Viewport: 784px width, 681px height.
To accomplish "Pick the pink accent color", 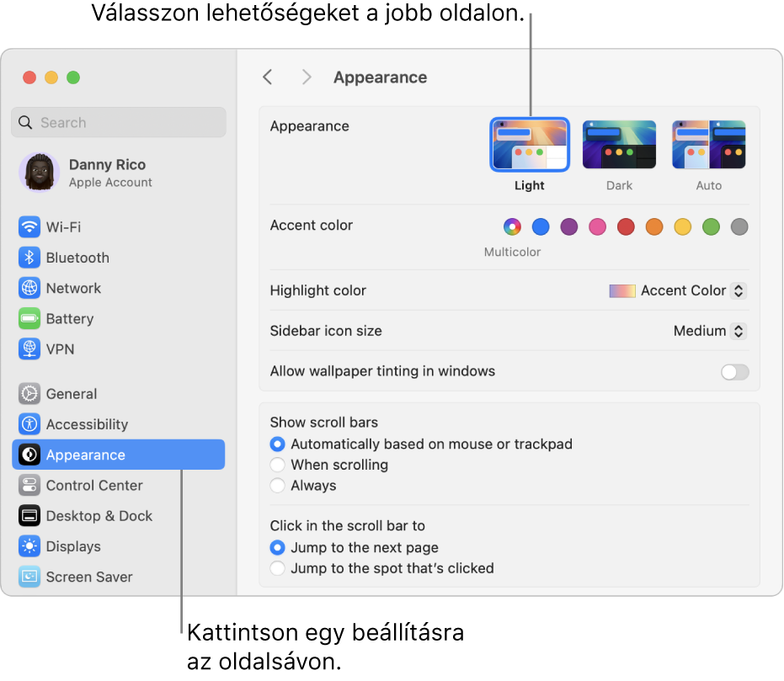I will pos(598,226).
